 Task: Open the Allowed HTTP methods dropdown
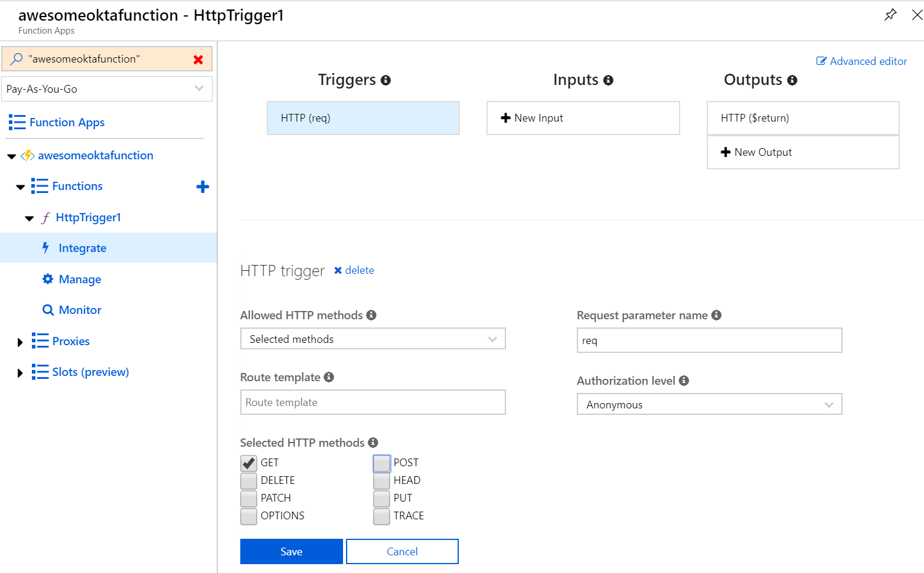pos(373,339)
